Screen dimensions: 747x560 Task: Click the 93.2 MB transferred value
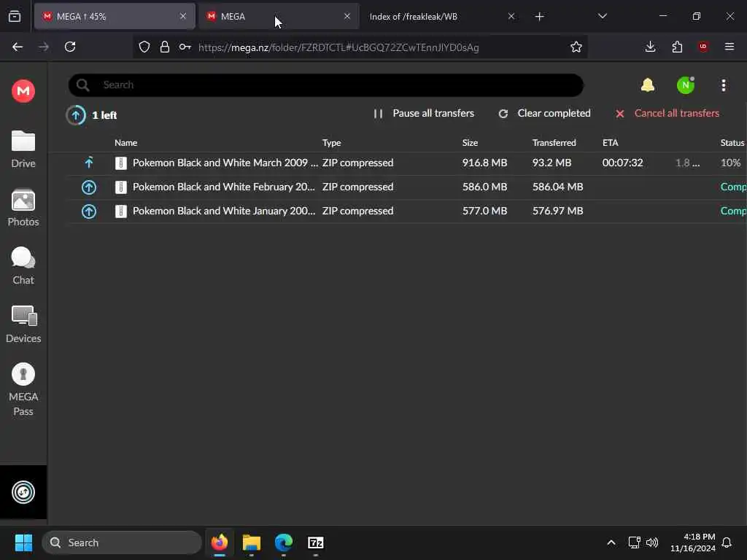551,163
